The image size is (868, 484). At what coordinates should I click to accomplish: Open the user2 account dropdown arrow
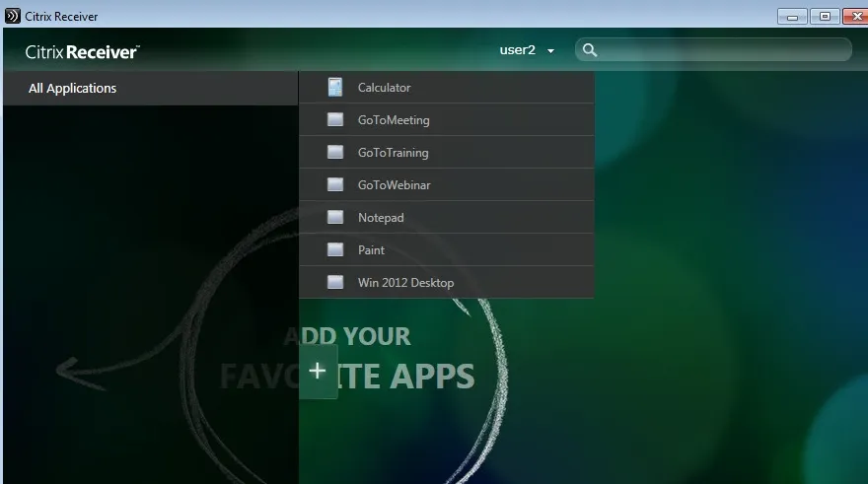point(550,51)
